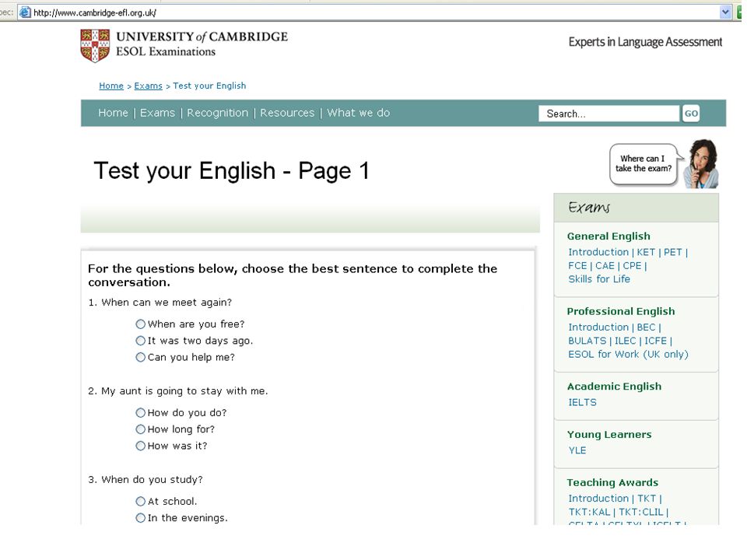Viewport: 747px width, 560px height.
Task: Select 'It was two days ago.' radio option
Action: point(140,341)
